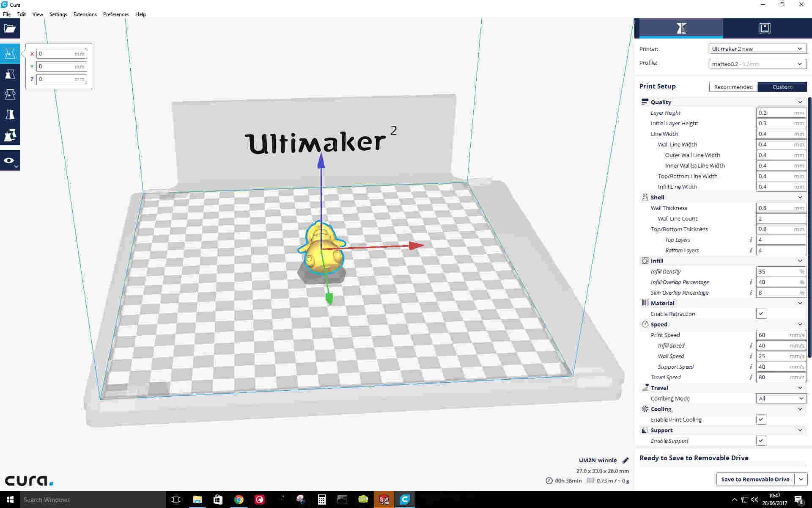Viewport: 812px width, 508px height.
Task: Click the info icon beside Infill Speed
Action: [x=751, y=345]
